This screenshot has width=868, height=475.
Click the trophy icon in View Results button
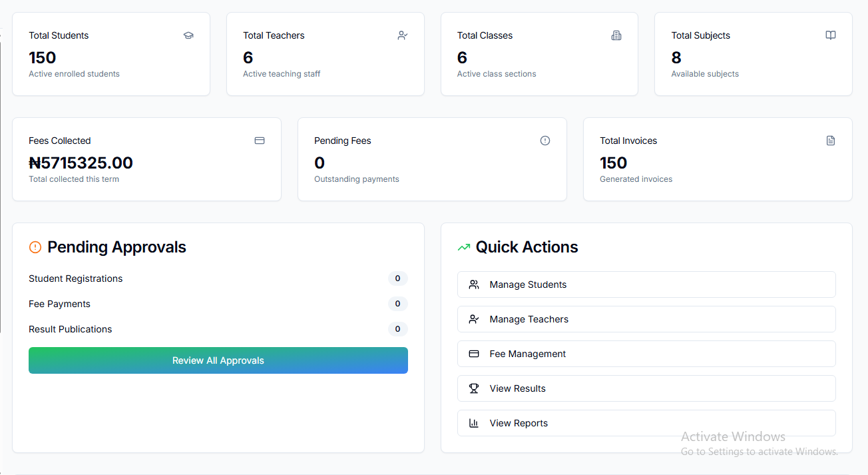pos(474,388)
